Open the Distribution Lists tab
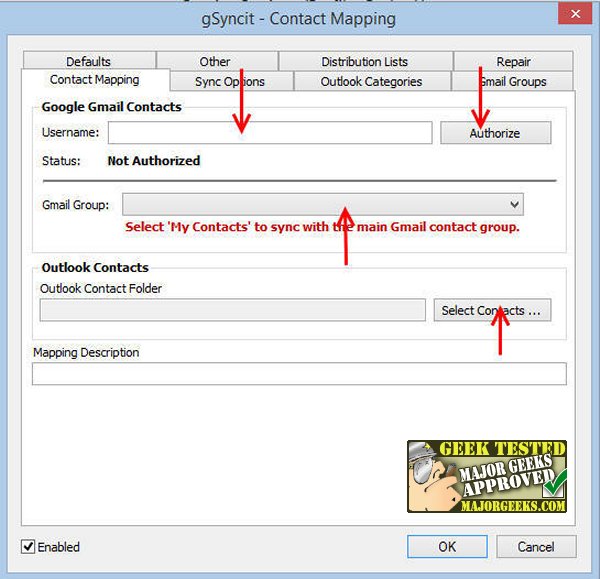Image resolution: width=600 pixels, height=579 pixels. (365, 61)
